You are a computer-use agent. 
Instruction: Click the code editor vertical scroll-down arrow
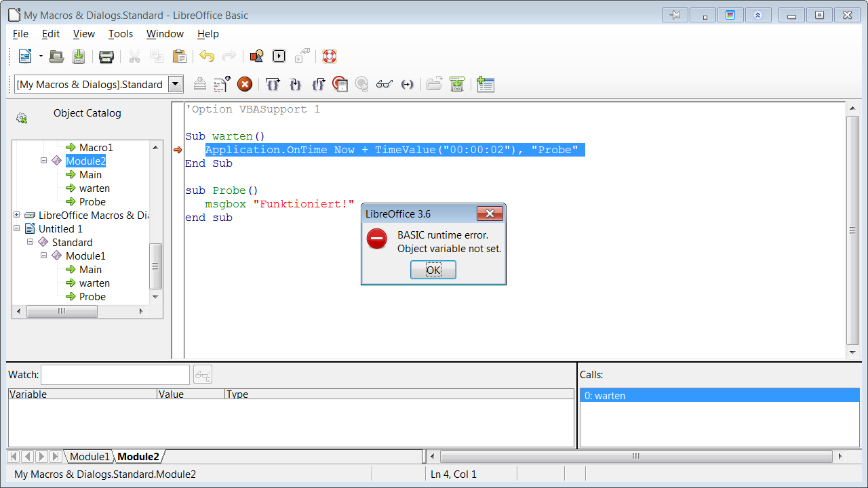click(x=853, y=352)
